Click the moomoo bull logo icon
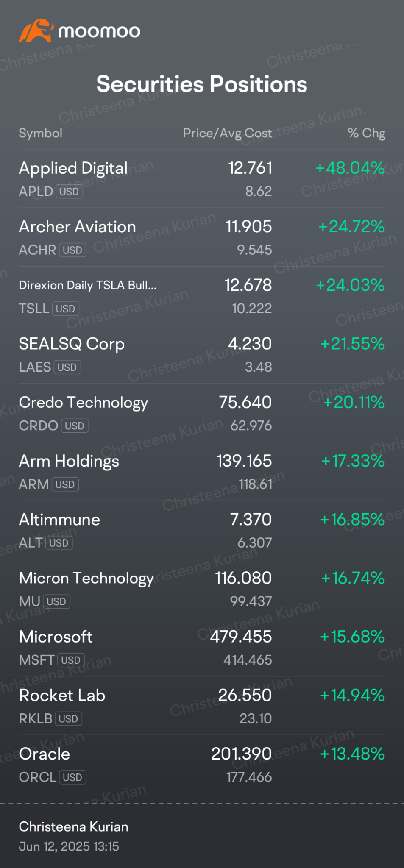The image size is (404, 868). 36,31
